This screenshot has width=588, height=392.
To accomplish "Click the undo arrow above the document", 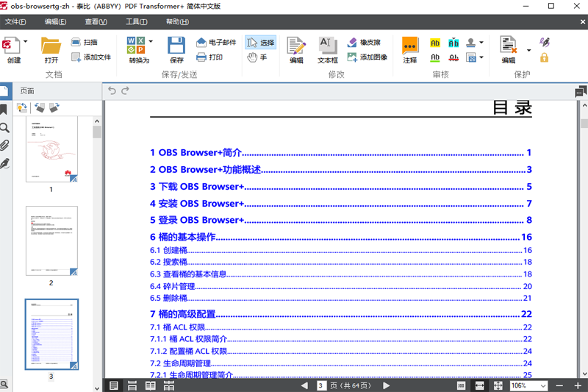I will pyautogui.click(x=112, y=90).
